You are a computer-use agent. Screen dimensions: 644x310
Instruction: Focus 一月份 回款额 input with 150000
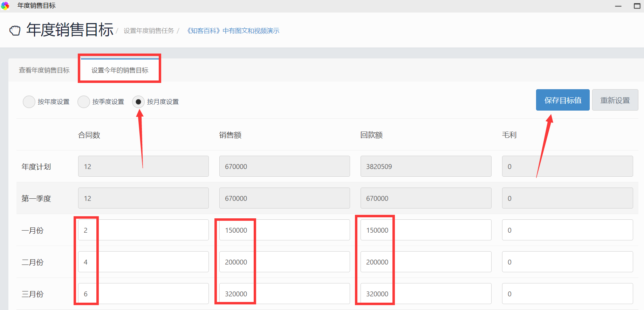click(x=426, y=230)
